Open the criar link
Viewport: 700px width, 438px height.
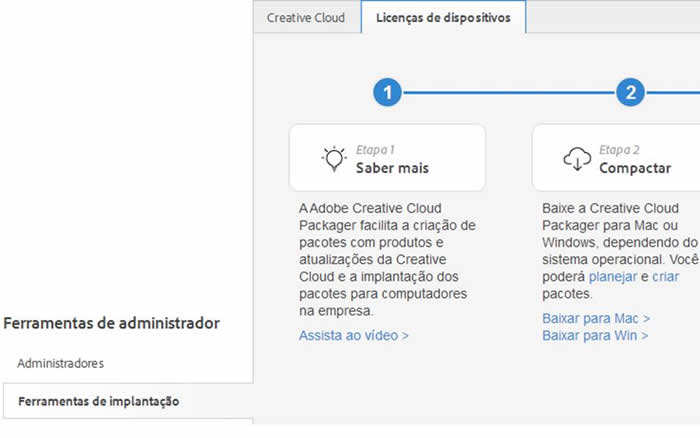(x=665, y=276)
